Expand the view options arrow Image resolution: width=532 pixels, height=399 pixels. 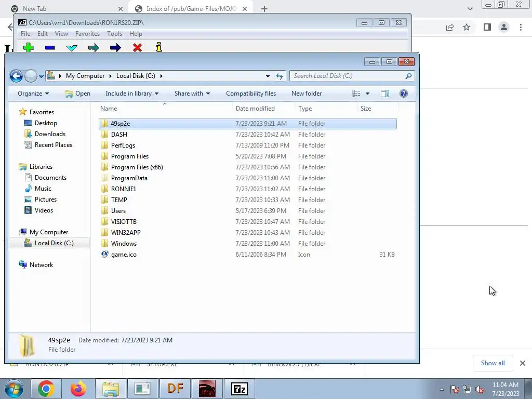(x=367, y=94)
